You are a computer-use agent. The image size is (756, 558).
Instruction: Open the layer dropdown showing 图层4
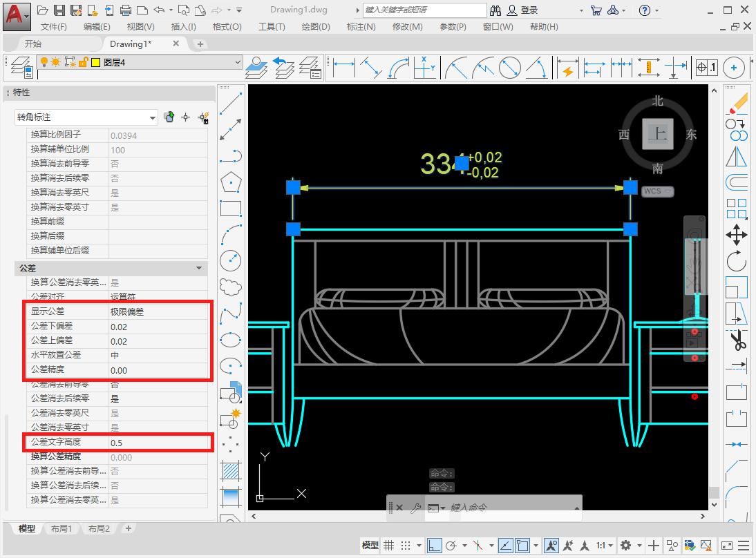coord(237,62)
